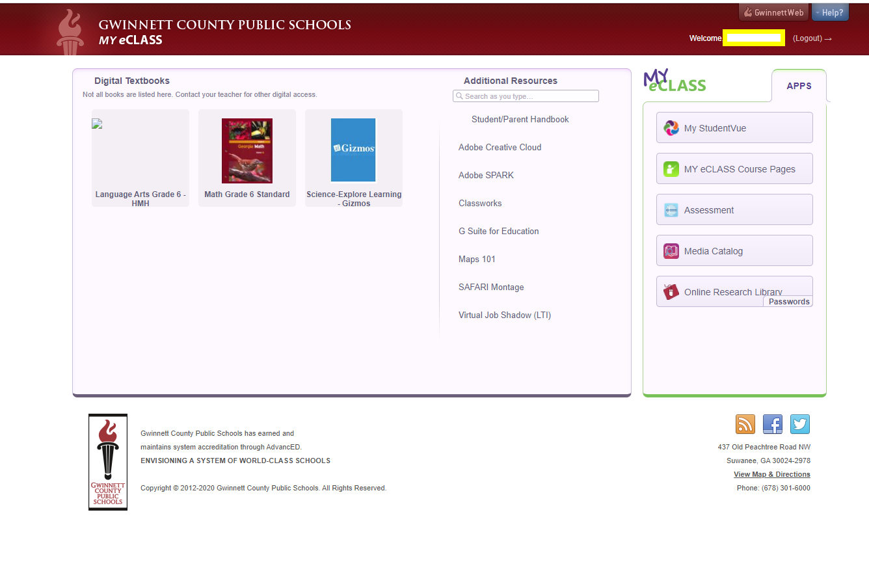Click the Assessment button label
This screenshot has height=588, width=869.
coord(709,210)
